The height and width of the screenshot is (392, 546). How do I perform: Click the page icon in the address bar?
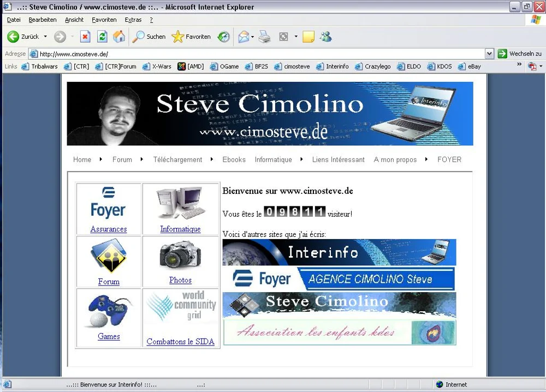[x=34, y=54]
